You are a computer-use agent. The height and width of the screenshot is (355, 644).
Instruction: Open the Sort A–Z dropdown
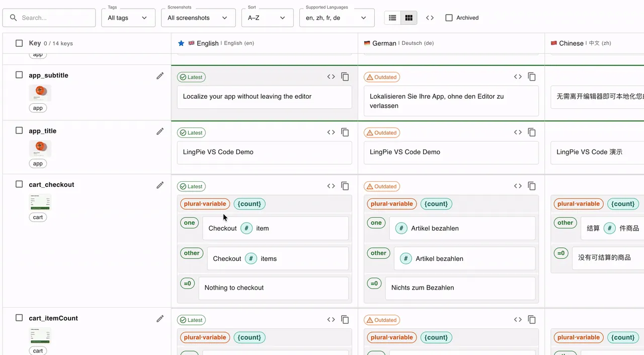point(267,18)
